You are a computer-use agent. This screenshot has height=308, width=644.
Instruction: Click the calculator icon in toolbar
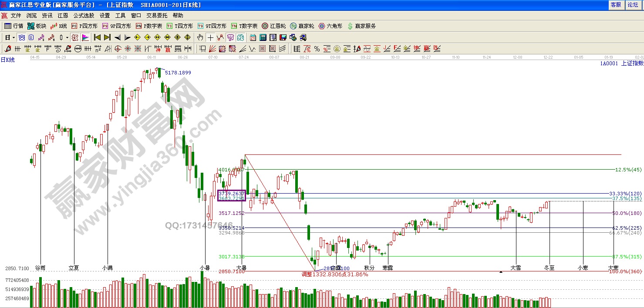[263, 37]
